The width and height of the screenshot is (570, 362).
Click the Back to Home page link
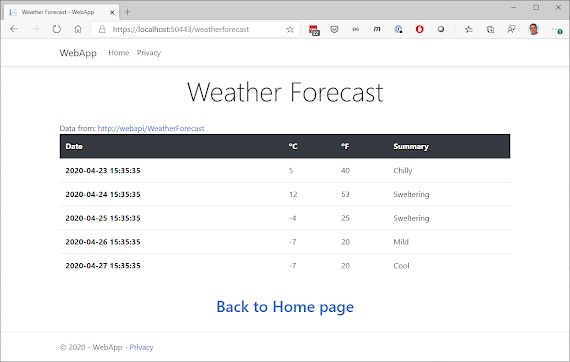point(285,307)
